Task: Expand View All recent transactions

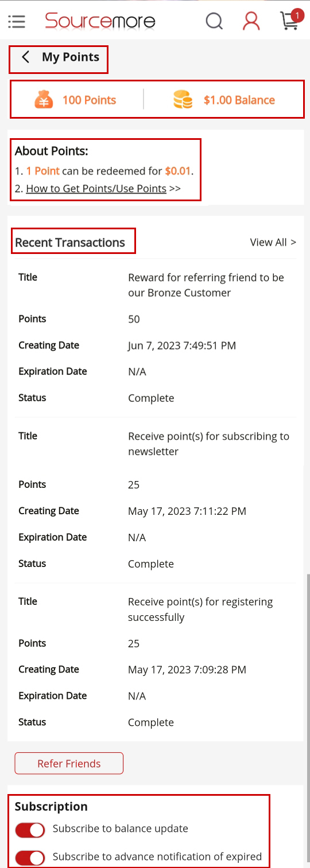Action: [x=273, y=243]
